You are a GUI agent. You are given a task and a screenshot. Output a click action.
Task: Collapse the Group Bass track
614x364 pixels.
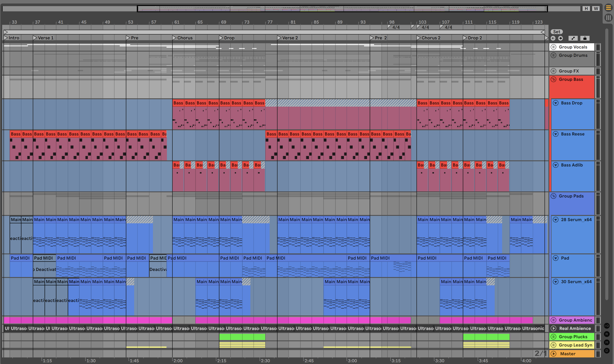pyautogui.click(x=553, y=79)
